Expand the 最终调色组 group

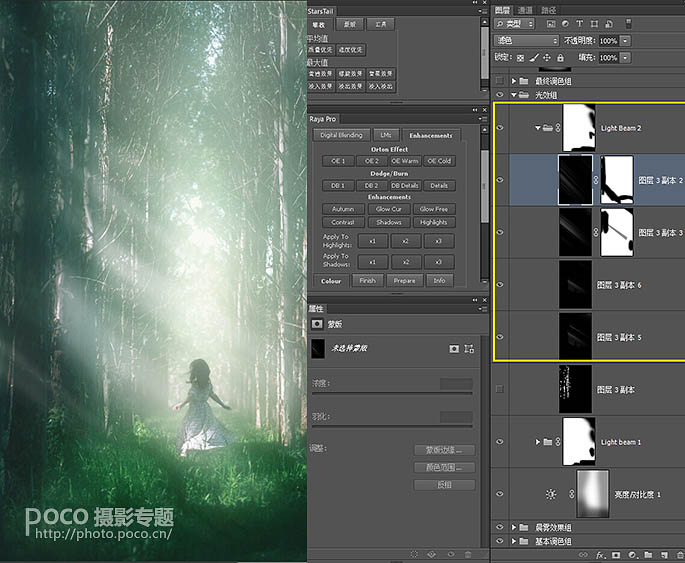tap(514, 81)
